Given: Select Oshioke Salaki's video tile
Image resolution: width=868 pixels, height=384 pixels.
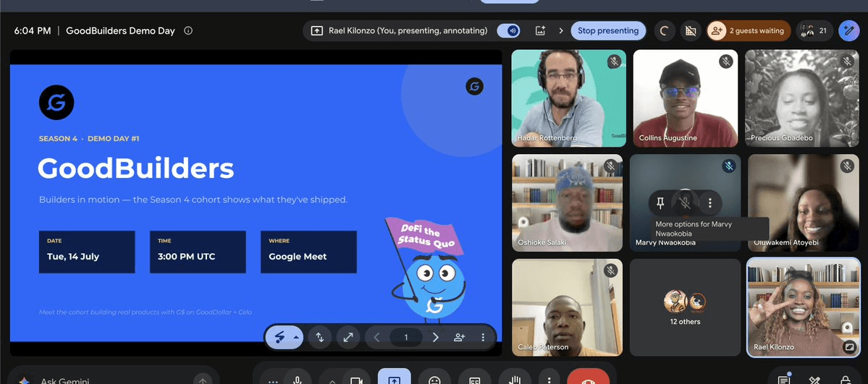Looking at the screenshot, I should tap(567, 202).
